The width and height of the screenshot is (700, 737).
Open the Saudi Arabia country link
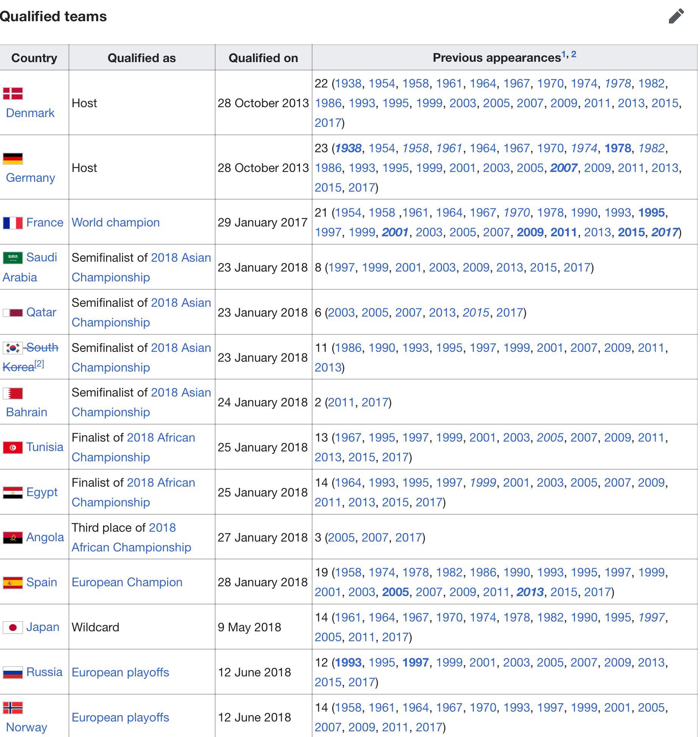tap(30, 267)
